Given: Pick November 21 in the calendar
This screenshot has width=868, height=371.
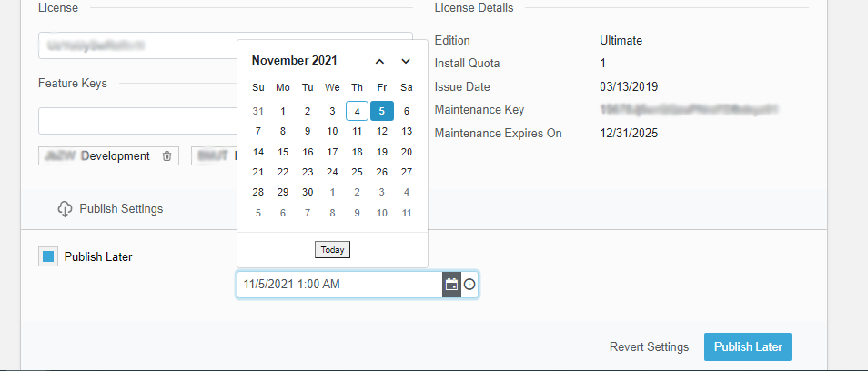Looking at the screenshot, I should click(258, 173).
